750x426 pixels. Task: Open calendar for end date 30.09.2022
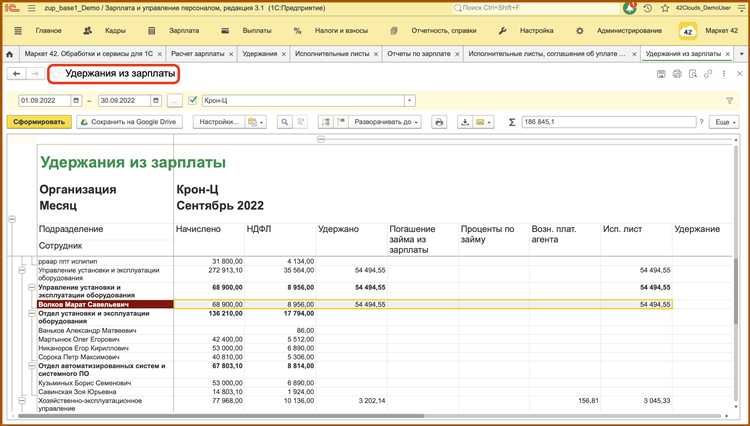tap(155, 100)
